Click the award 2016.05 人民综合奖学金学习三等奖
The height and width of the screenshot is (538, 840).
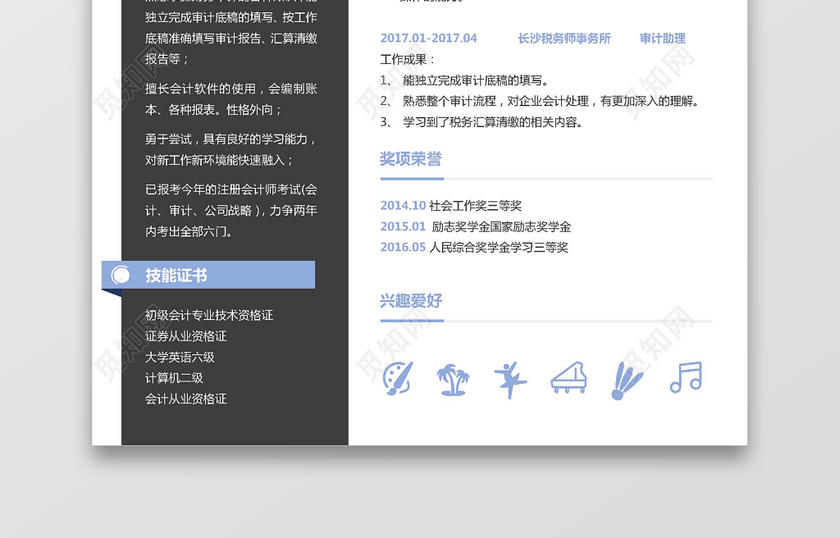coord(474,248)
